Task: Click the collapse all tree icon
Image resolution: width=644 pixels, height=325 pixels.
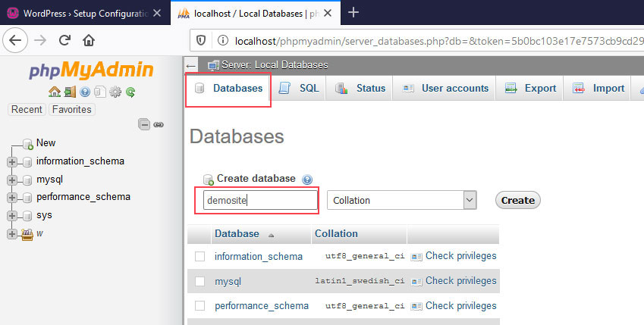Action: (144, 124)
